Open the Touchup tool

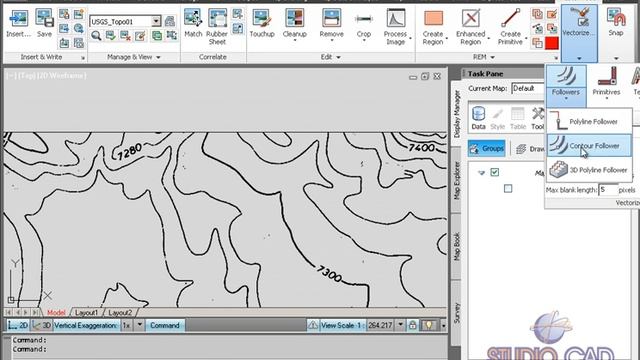(x=262, y=24)
